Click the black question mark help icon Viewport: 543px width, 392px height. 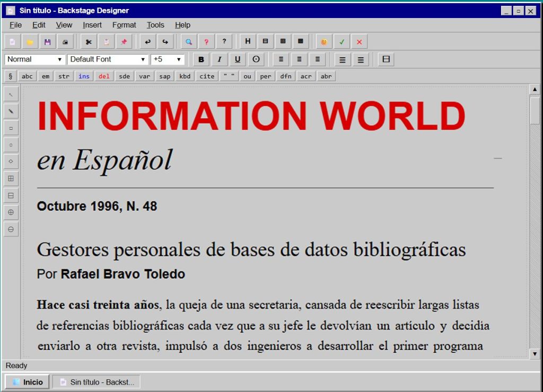tap(224, 42)
